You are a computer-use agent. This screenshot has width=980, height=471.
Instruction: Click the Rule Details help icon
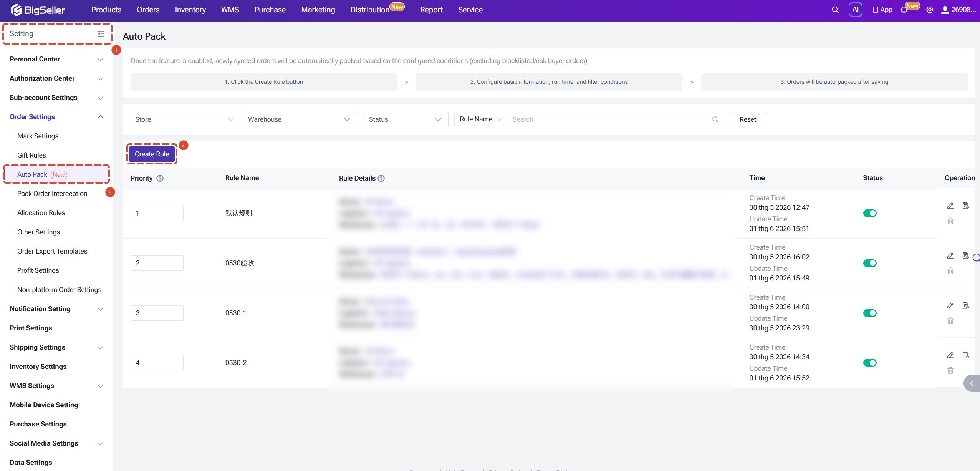tap(381, 178)
